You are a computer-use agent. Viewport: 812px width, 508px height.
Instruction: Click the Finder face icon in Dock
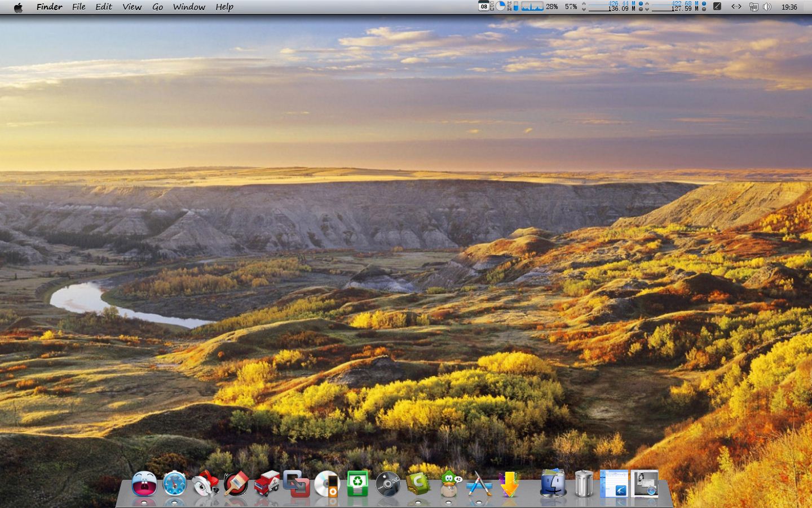(x=553, y=483)
